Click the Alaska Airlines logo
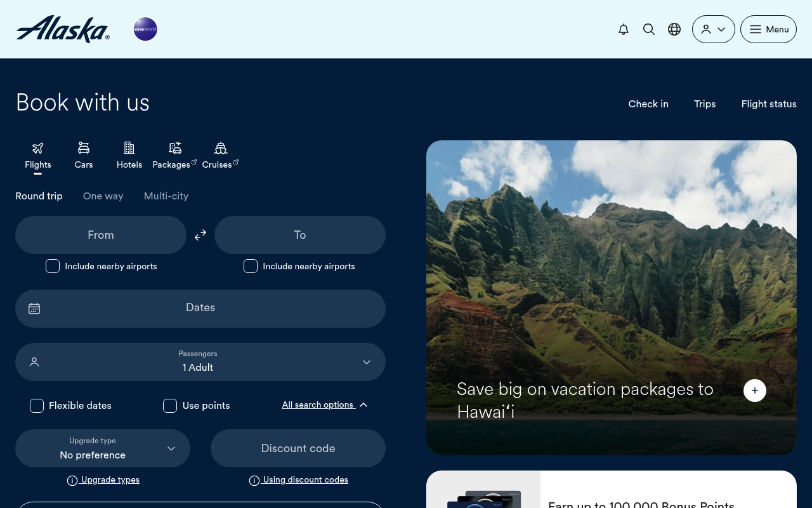Image resolution: width=812 pixels, height=508 pixels. click(63, 29)
